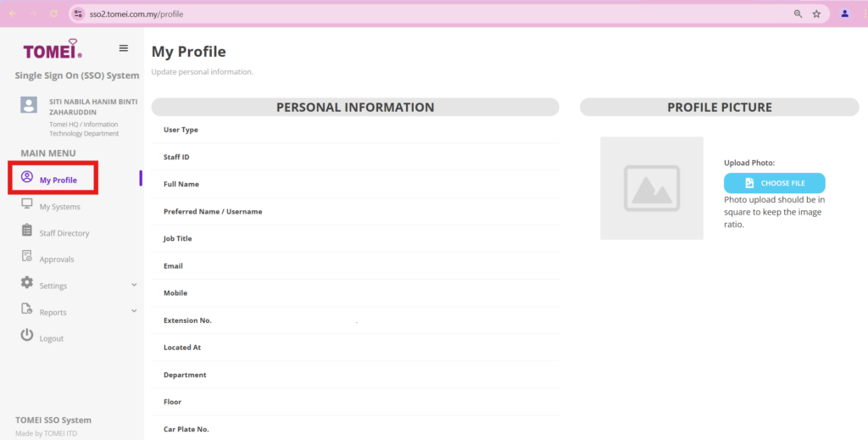This screenshot has width=868, height=440.
Task: Open the browser zoom magnifier icon
Action: tap(798, 14)
